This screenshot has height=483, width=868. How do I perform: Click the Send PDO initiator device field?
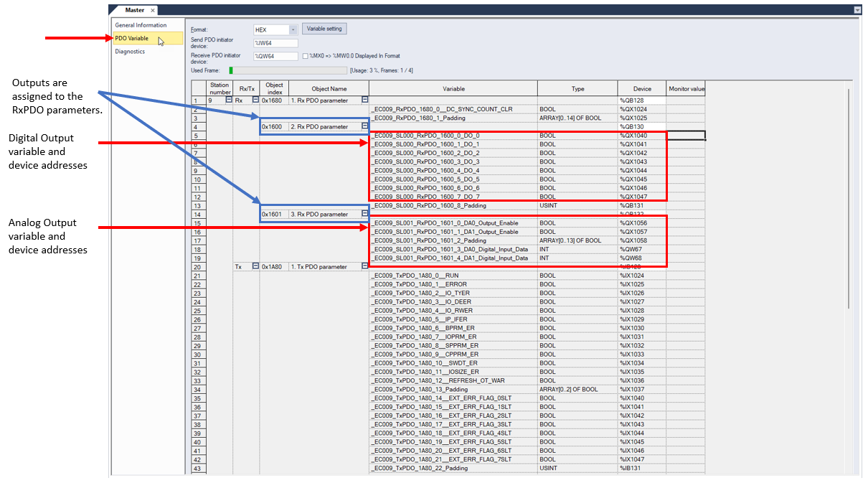coord(275,43)
